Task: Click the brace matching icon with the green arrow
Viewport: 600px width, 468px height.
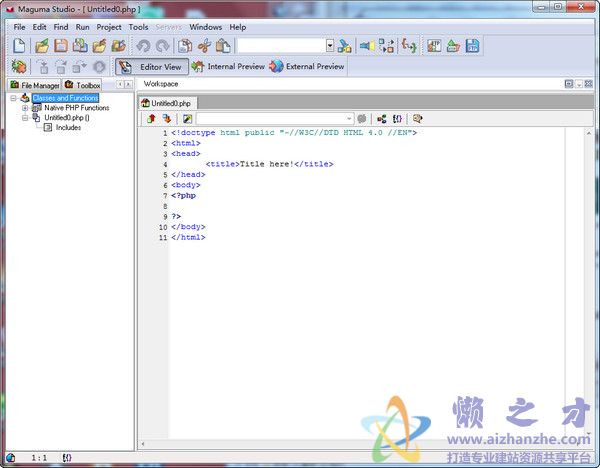Action: pyautogui.click(x=409, y=46)
